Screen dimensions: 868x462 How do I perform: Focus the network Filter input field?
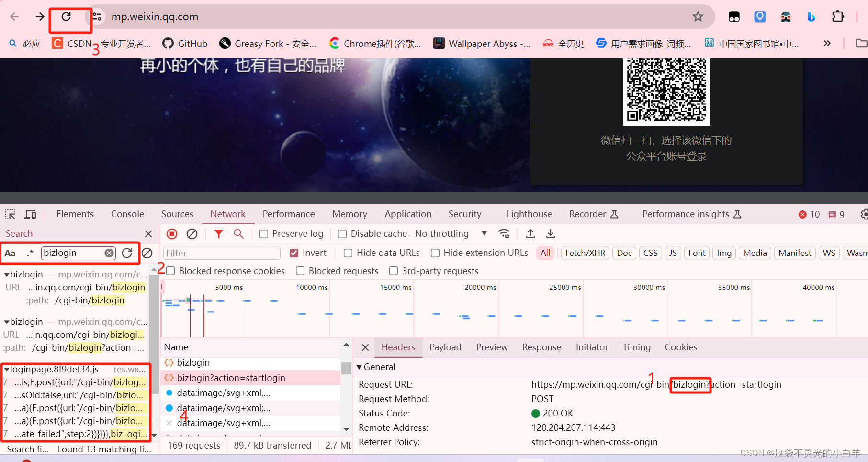tap(222, 253)
